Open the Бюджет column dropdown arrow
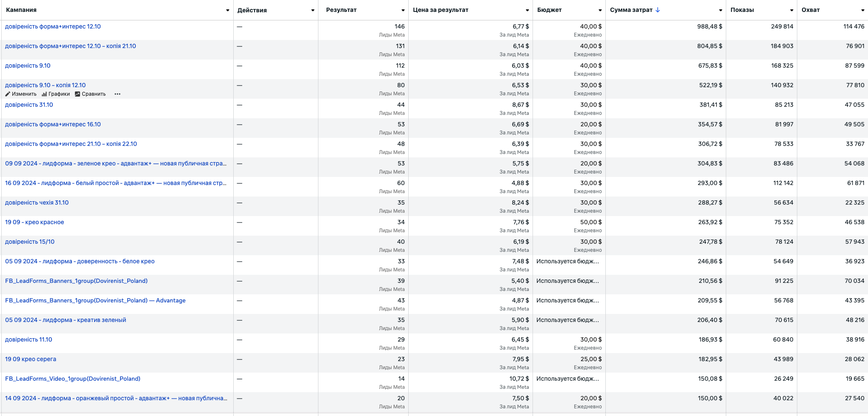 tap(600, 10)
